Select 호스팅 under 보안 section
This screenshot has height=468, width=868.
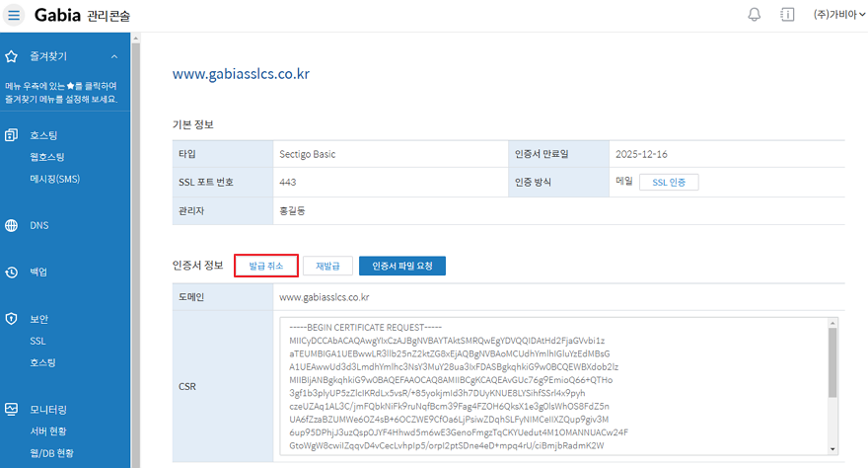[43, 362]
